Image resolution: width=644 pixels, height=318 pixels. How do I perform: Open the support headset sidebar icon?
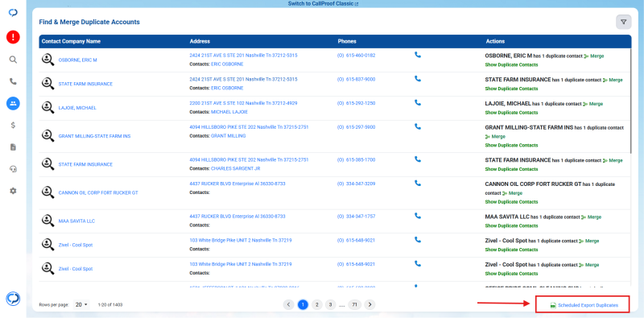[x=13, y=169]
